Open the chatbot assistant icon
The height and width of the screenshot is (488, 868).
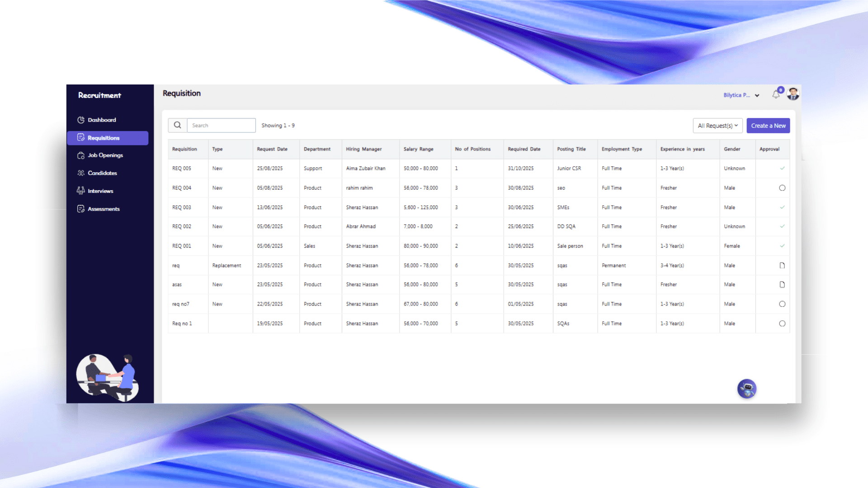[x=746, y=389]
